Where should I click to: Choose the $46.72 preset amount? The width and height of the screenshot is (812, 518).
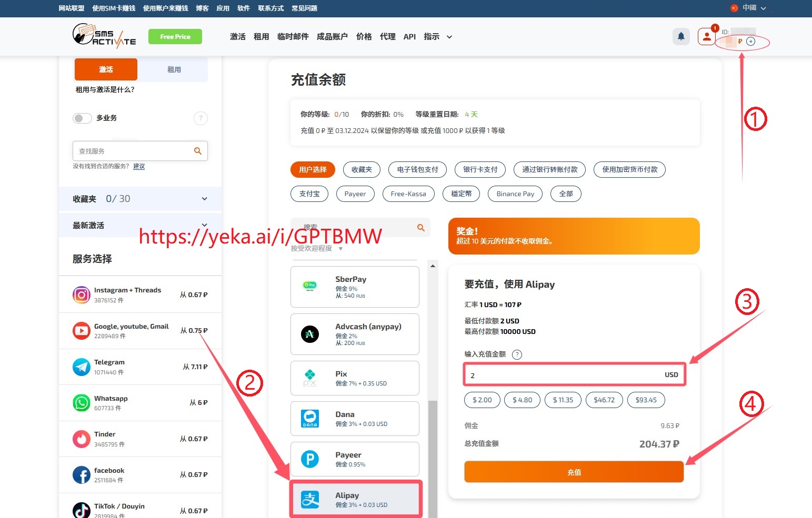pos(604,400)
